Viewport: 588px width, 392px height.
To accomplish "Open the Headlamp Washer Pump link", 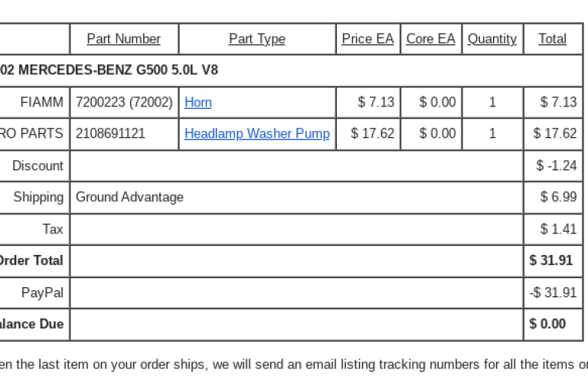I will [256, 134].
